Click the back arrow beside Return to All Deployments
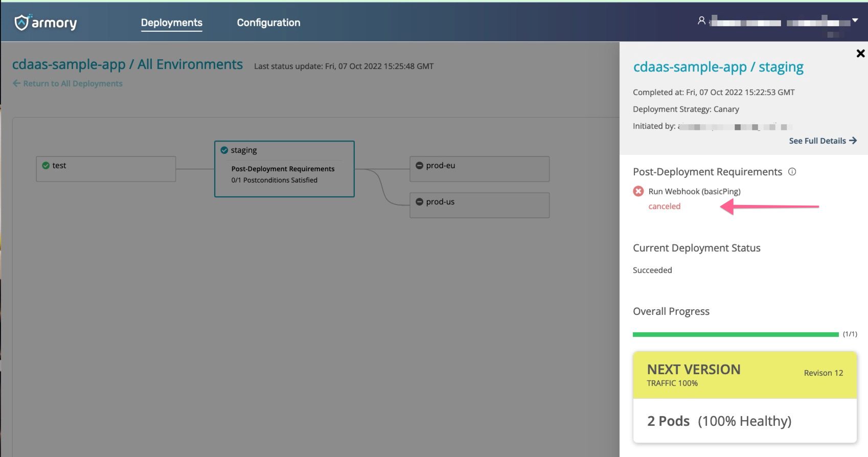Viewport: 868px width, 457px height. point(16,83)
